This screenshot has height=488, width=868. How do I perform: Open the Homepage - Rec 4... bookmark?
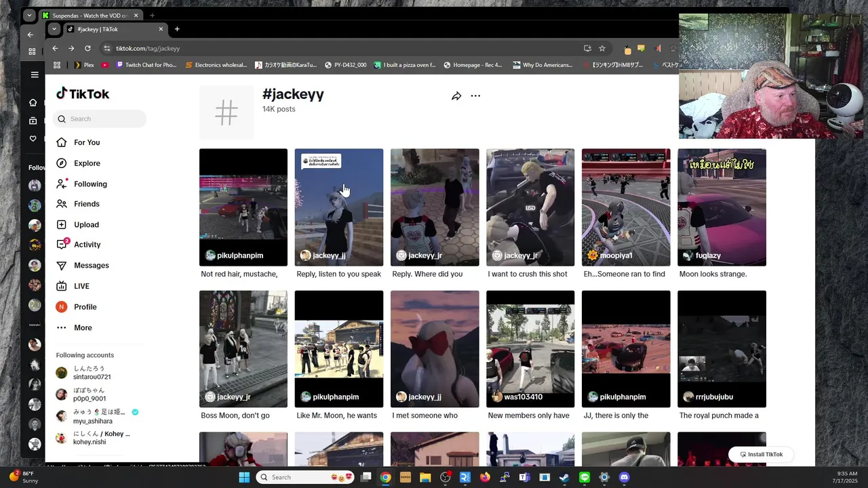pos(473,65)
